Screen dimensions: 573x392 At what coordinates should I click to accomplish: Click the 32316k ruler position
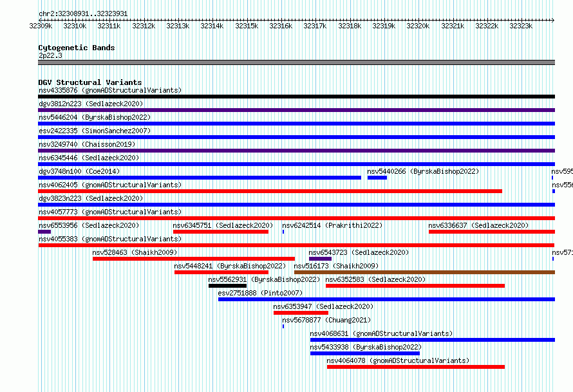(281, 26)
